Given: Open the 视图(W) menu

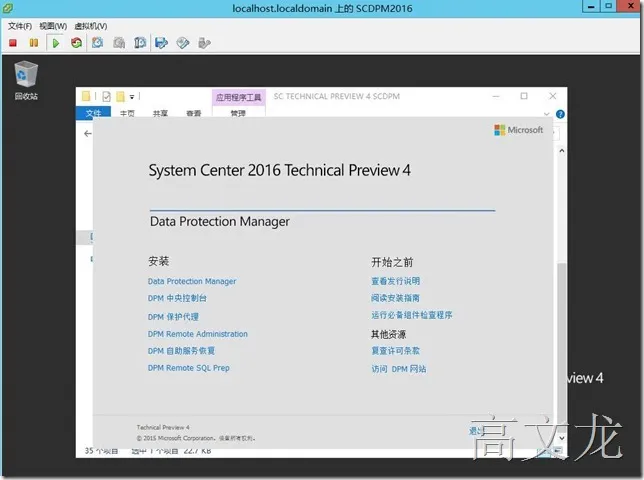Looking at the screenshot, I should pyautogui.click(x=53, y=26).
